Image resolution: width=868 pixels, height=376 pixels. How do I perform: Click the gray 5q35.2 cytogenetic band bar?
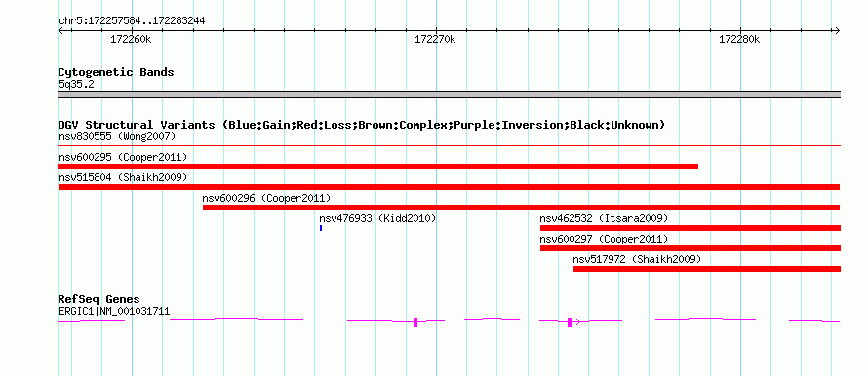tap(449, 94)
